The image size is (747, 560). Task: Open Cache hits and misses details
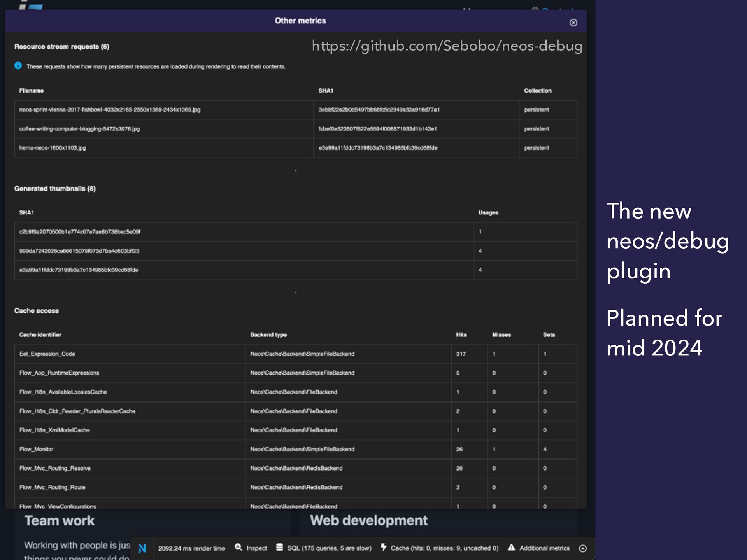click(x=439, y=548)
